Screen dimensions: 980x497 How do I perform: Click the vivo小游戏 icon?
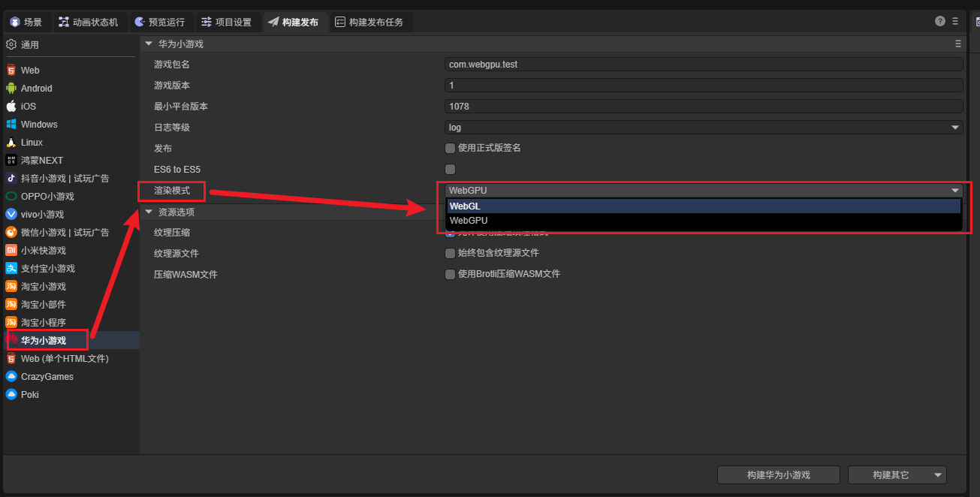pyautogui.click(x=11, y=214)
